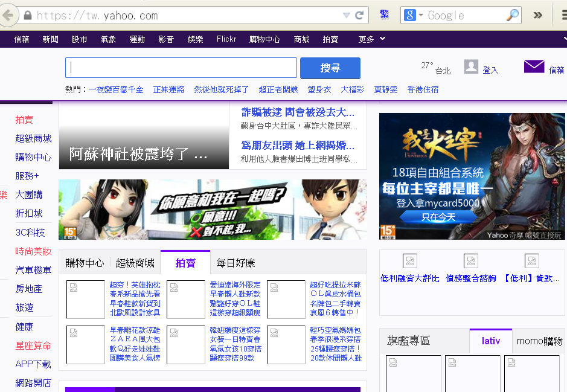567x392 pixels.
Task: Click trending term 超正老闆娘
Action: (278, 89)
